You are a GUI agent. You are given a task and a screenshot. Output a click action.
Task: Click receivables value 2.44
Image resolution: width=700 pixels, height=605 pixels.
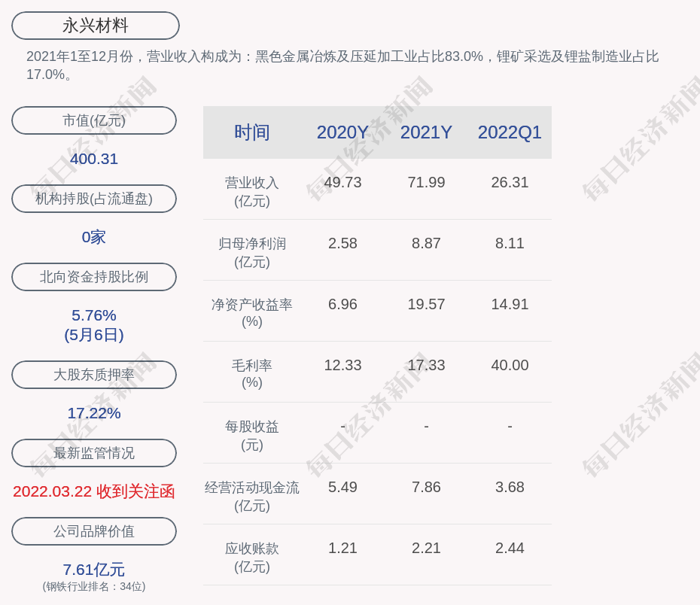[x=510, y=549]
